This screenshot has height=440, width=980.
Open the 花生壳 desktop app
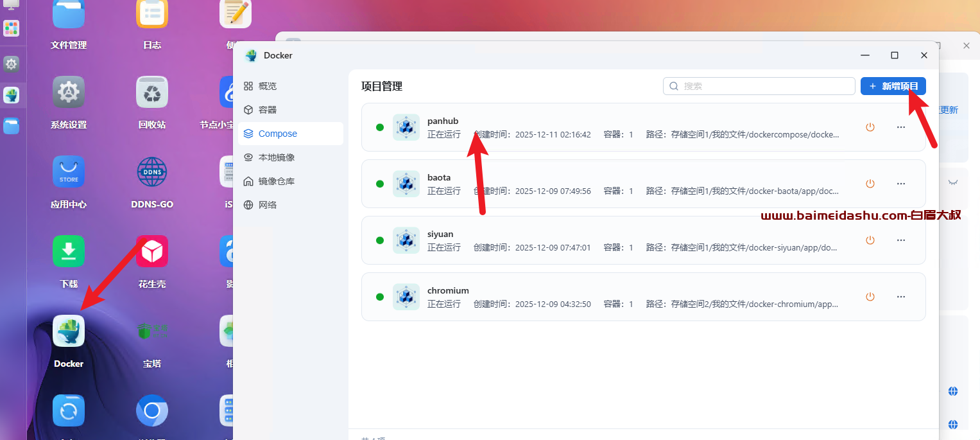point(152,252)
